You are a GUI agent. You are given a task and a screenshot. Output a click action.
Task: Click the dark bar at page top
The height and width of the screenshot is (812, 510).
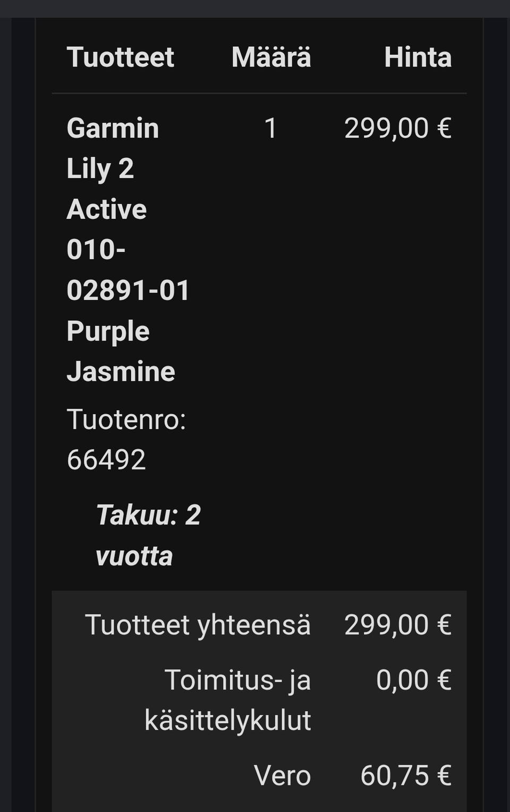[x=255, y=8]
